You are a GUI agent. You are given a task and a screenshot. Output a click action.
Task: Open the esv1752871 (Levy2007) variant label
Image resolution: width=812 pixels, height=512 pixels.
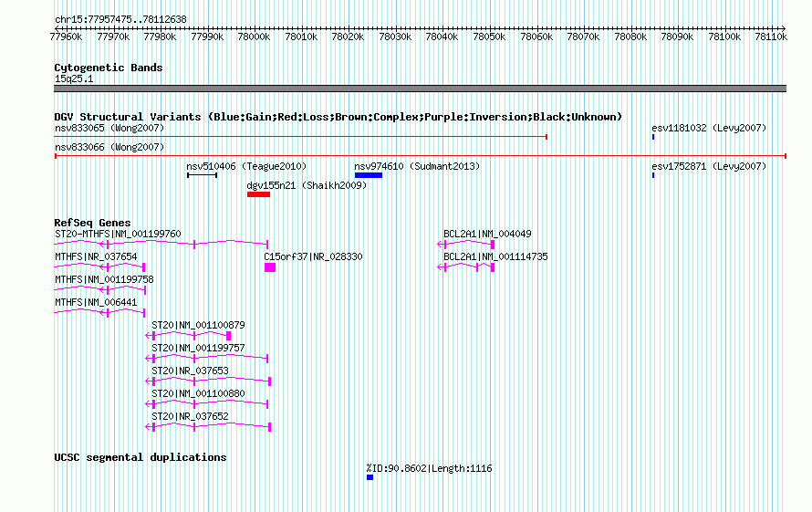click(709, 166)
